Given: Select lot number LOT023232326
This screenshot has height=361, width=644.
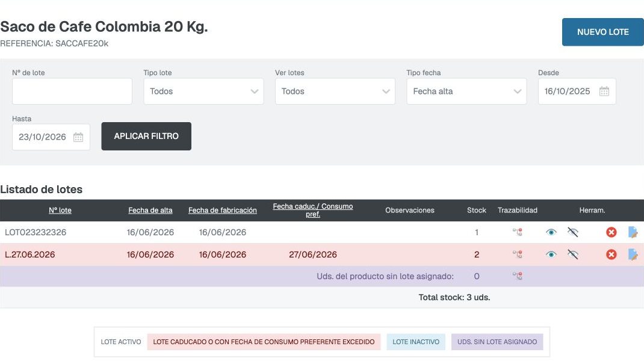Looking at the screenshot, I should point(36,232).
